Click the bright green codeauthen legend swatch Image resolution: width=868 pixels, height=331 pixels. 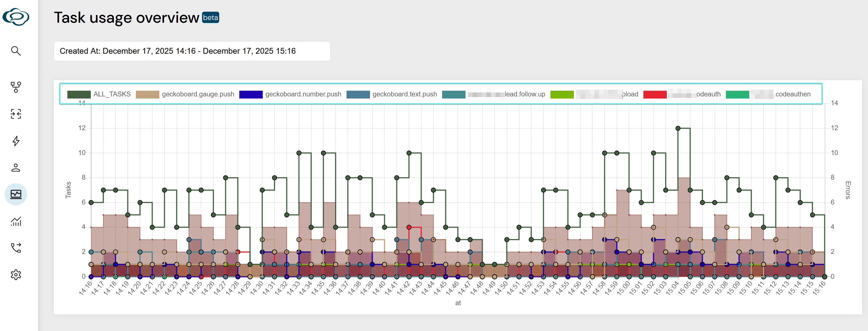[x=737, y=94]
